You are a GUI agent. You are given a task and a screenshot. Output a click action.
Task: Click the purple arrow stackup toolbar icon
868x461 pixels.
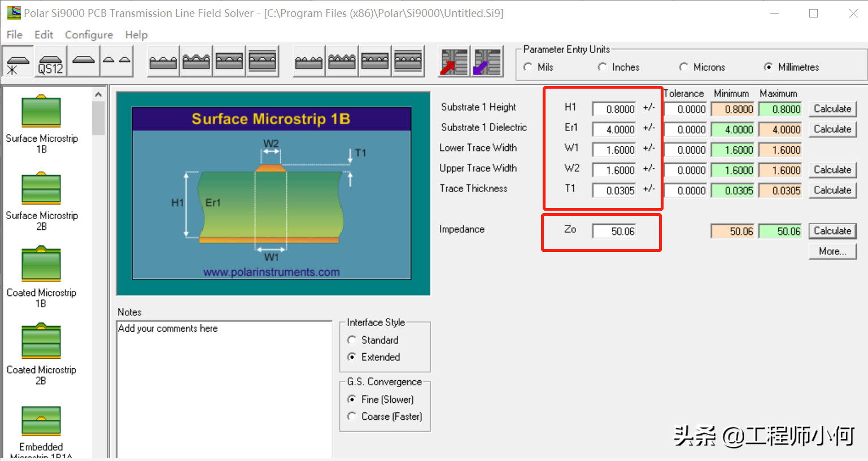tap(487, 62)
